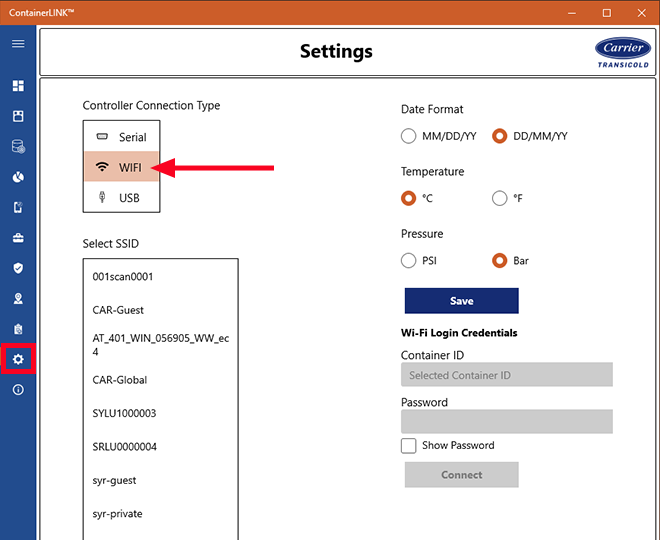Screen dimensions: 660x540
Task: Open the info icon in sidebar
Action: [18, 390]
